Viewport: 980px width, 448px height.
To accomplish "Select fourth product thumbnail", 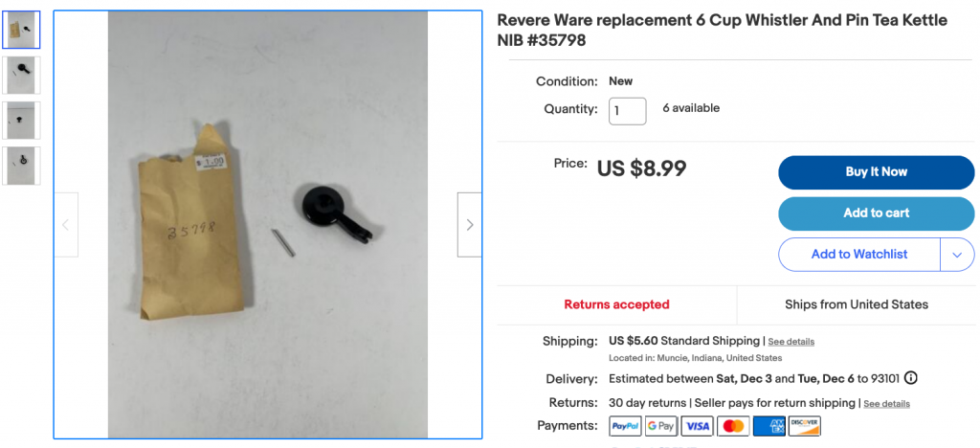I will (x=21, y=166).
